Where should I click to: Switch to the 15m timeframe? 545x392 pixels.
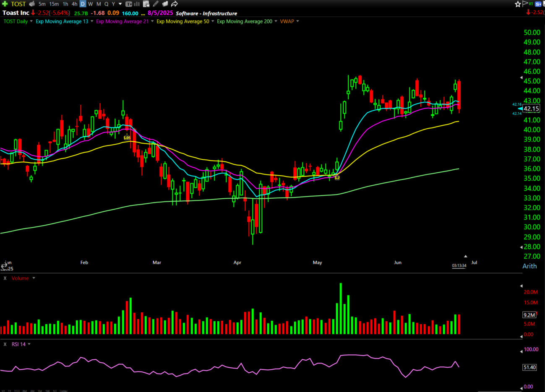click(x=54, y=4)
